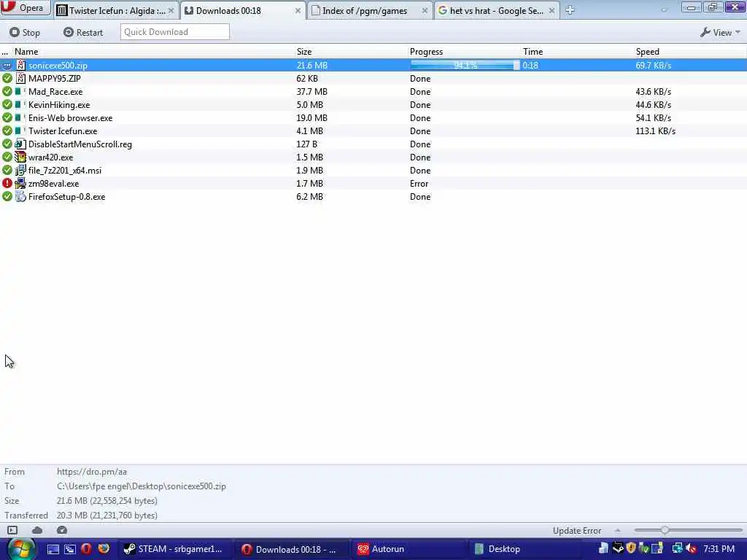Click the Downloads 00:18 taskbar button

[292, 549]
